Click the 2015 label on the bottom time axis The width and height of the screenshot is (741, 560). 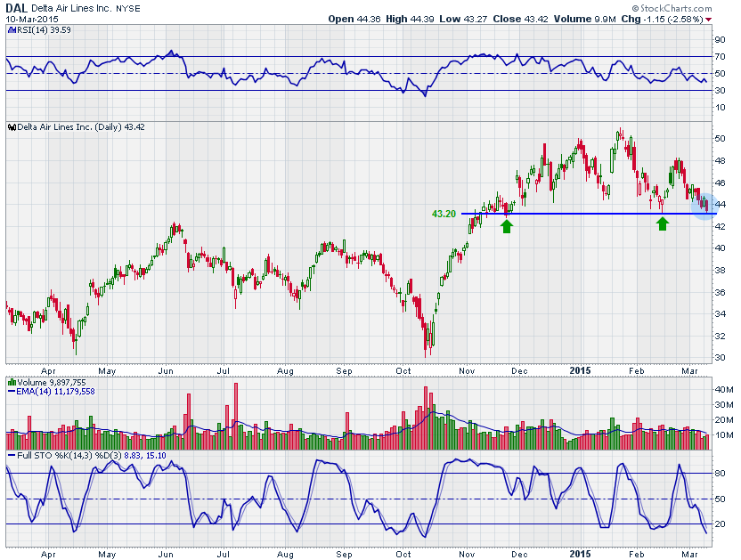coord(580,554)
